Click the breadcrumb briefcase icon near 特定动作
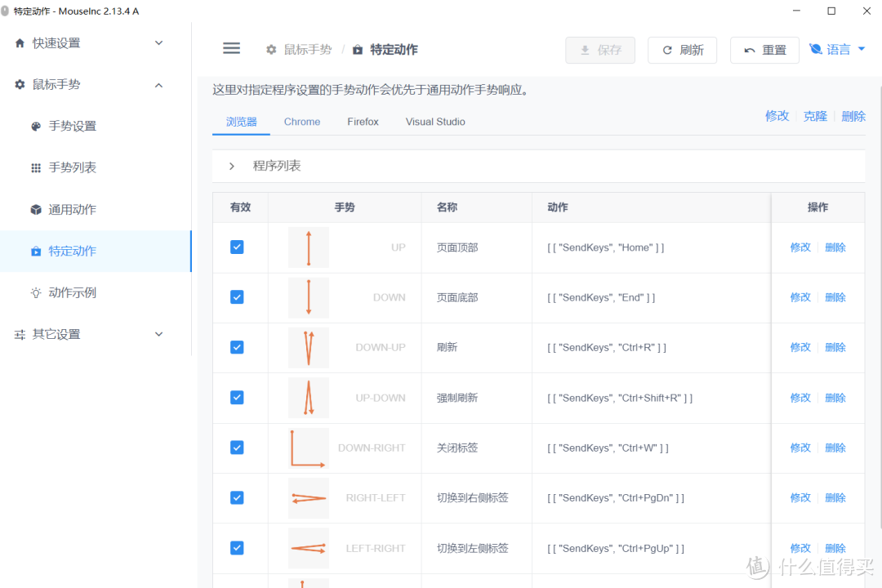 pos(357,50)
